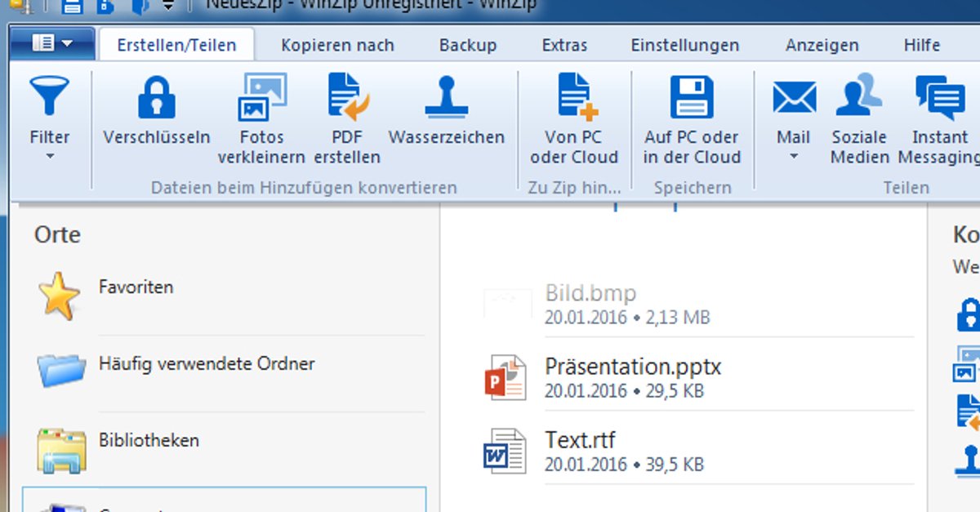
Task: Click the Favoriten star icon
Action: tap(59, 296)
